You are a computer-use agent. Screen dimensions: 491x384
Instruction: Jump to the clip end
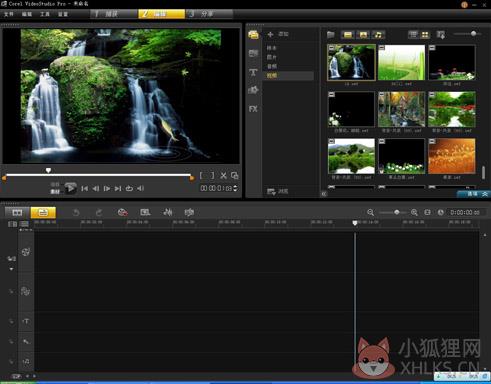coord(118,189)
